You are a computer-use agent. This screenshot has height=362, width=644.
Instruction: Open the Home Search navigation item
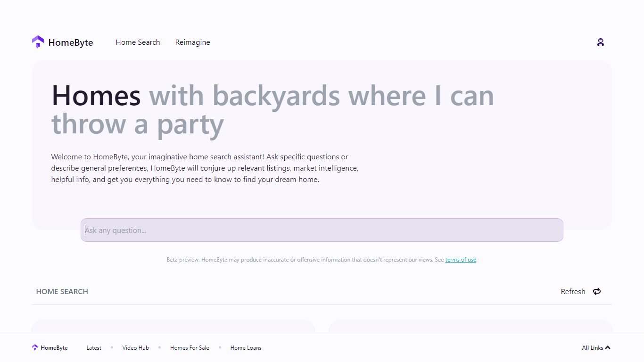pos(138,42)
